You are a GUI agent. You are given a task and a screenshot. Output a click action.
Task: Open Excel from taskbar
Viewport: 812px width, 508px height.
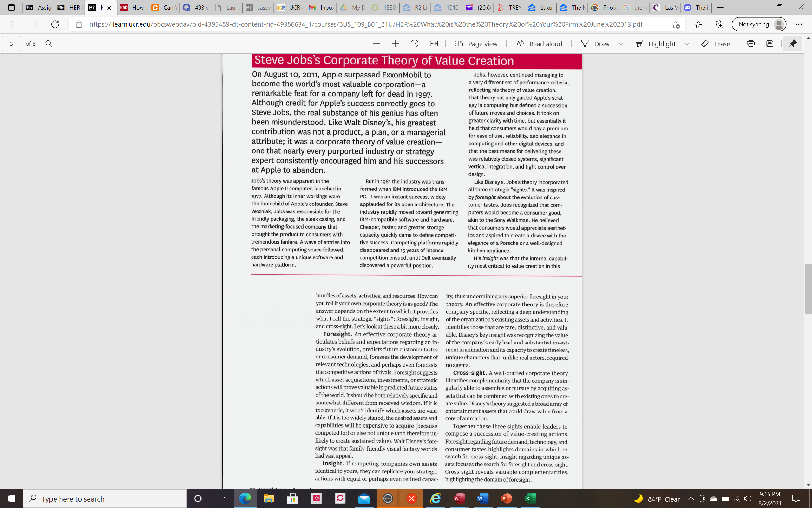531,498
